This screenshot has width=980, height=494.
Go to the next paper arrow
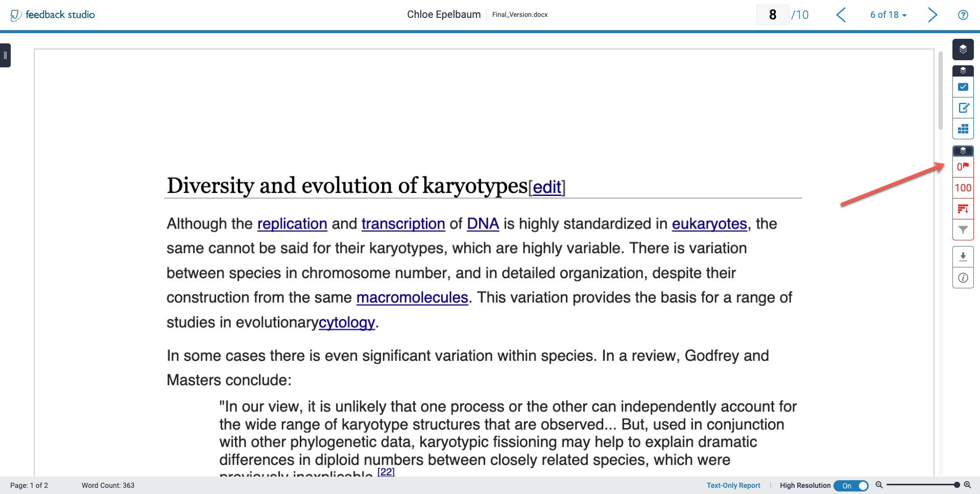[x=932, y=15]
